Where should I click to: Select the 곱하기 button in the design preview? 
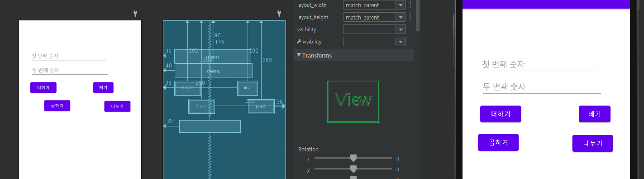[x=57, y=106]
